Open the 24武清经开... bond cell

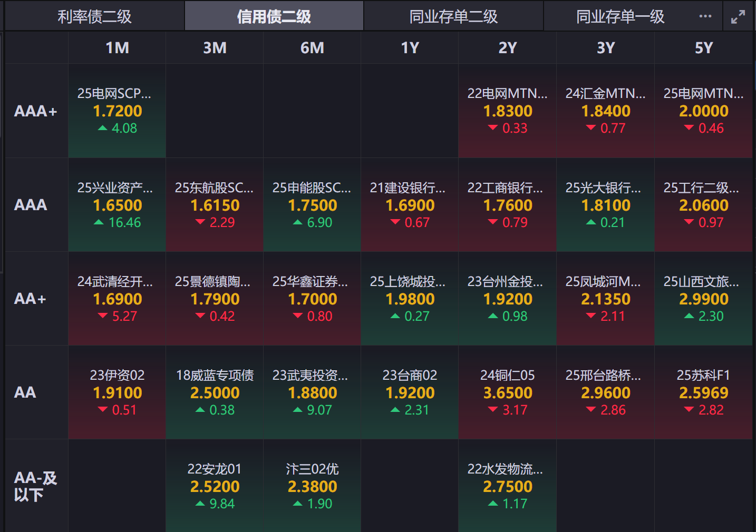click(117, 299)
